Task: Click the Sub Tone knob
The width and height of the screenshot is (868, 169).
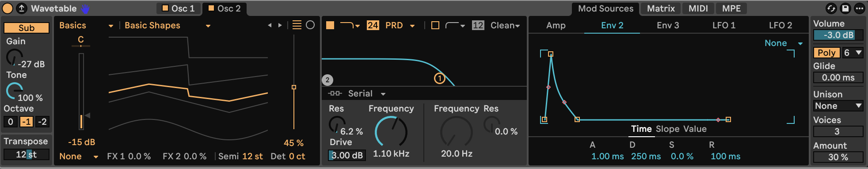Action: (x=14, y=91)
